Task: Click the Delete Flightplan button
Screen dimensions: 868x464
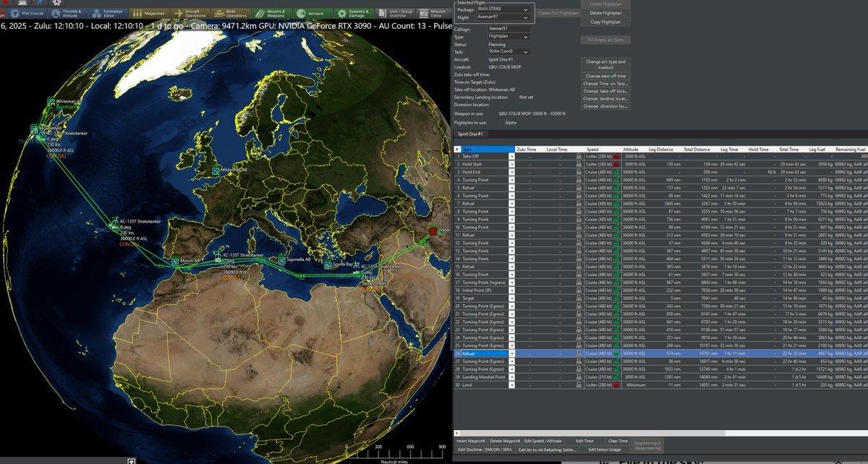Action: point(605,13)
